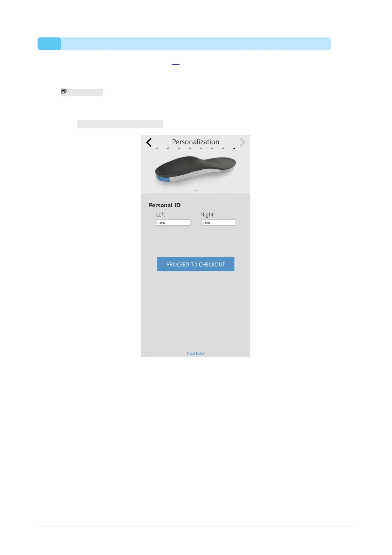Click the note icon above the screenshot

(x=64, y=92)
